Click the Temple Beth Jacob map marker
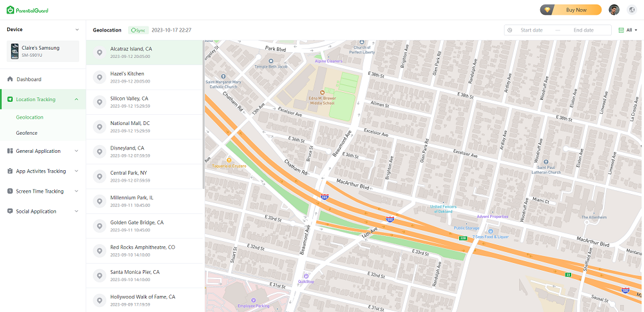Screen dimensions: 644x312 coord(270,61)
